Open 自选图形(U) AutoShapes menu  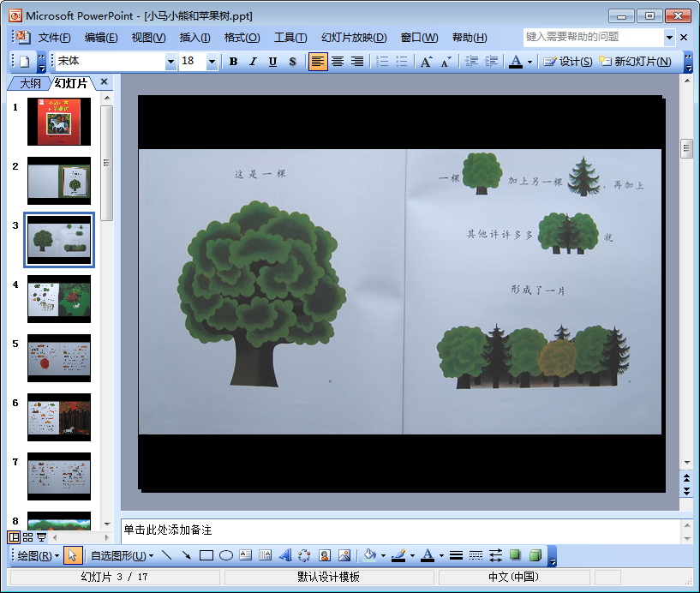pos(122,556)
